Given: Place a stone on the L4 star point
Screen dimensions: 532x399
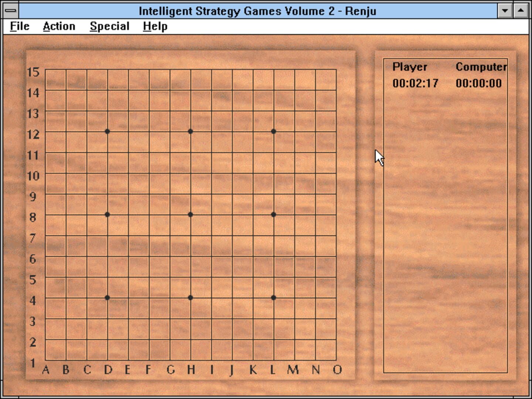Looking at the screenshot, I should coord(273,297).
